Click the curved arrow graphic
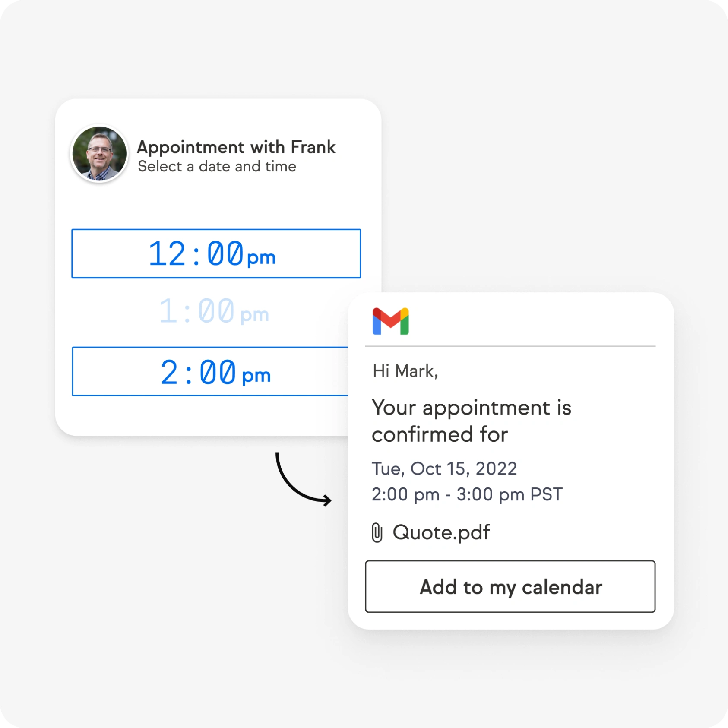This screenshot has height=728, width=728. (x=303, y=479)
